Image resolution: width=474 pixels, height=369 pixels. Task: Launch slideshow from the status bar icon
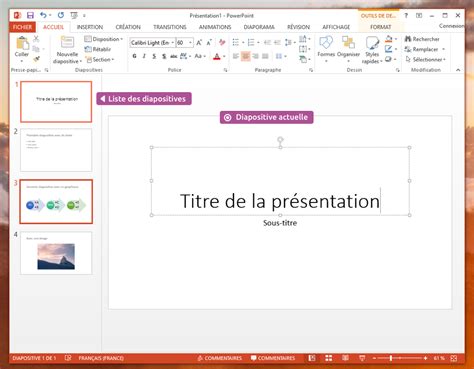[x=362, y=358]
